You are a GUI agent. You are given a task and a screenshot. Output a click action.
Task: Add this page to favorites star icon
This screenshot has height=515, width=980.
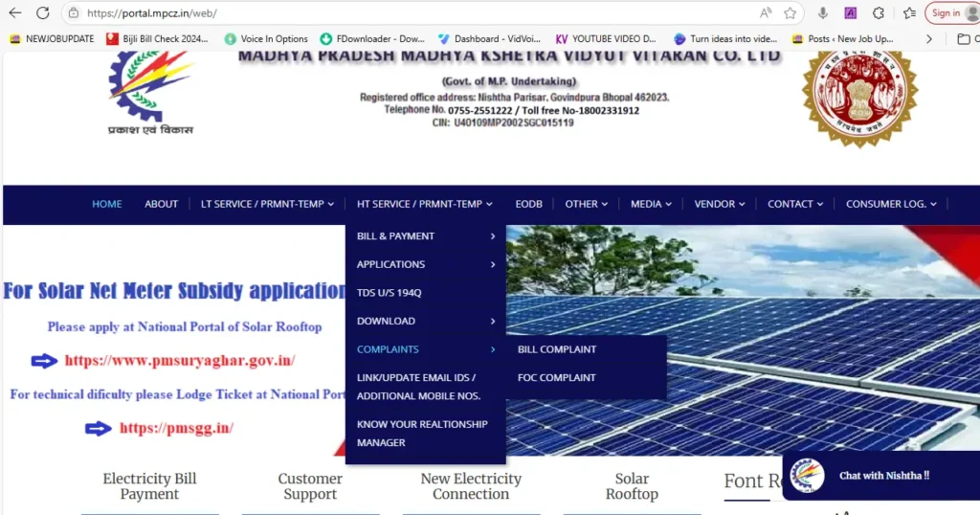point(790,12)
